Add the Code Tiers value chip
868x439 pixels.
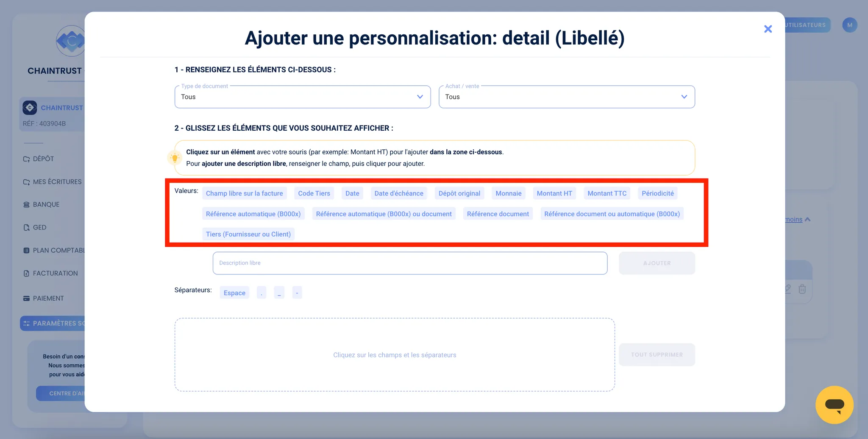tap(314, 193)
